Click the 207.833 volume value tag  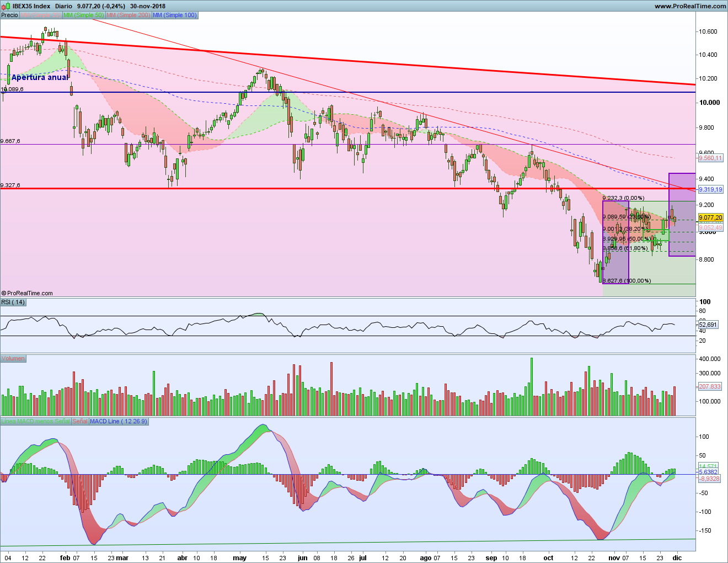point(709,386)
